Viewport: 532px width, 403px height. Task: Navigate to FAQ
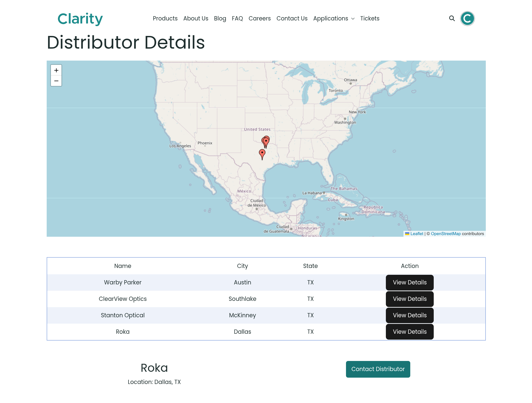coord(237,18)
